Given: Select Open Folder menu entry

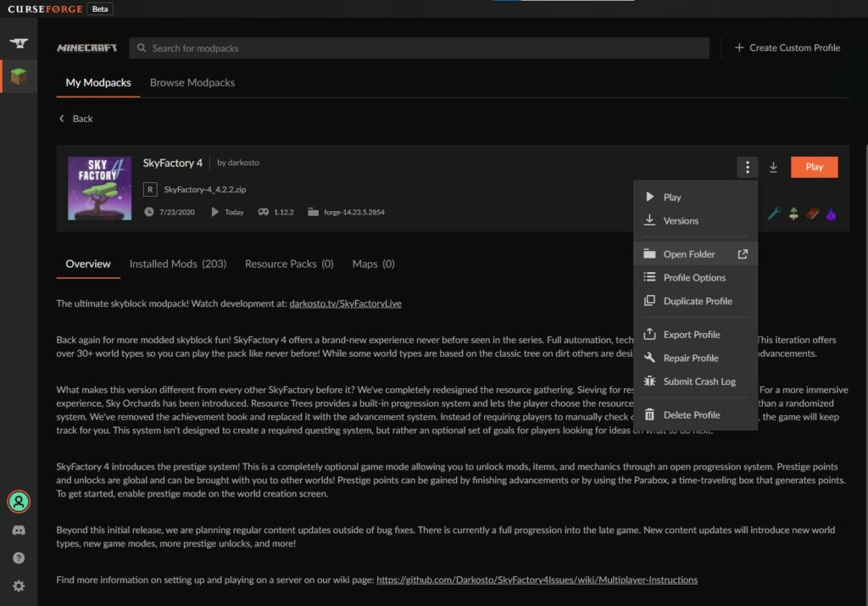Looking at the screenshot, I should click(695, 254).
